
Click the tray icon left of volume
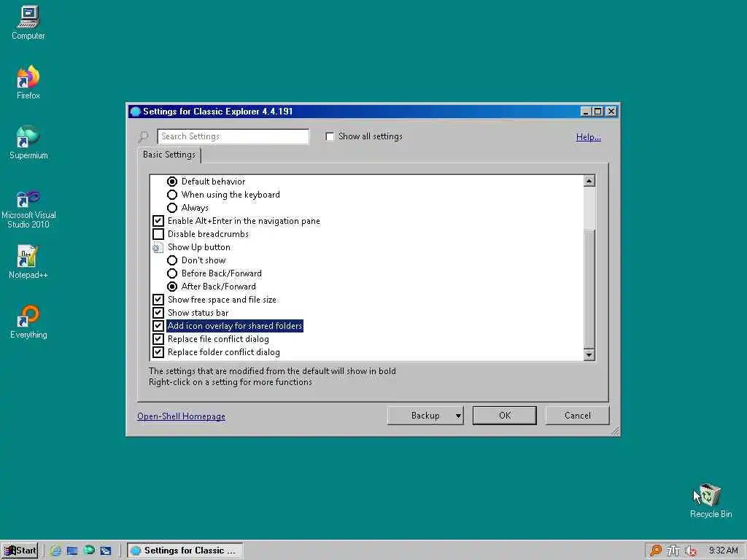click(x=673, y=551)
